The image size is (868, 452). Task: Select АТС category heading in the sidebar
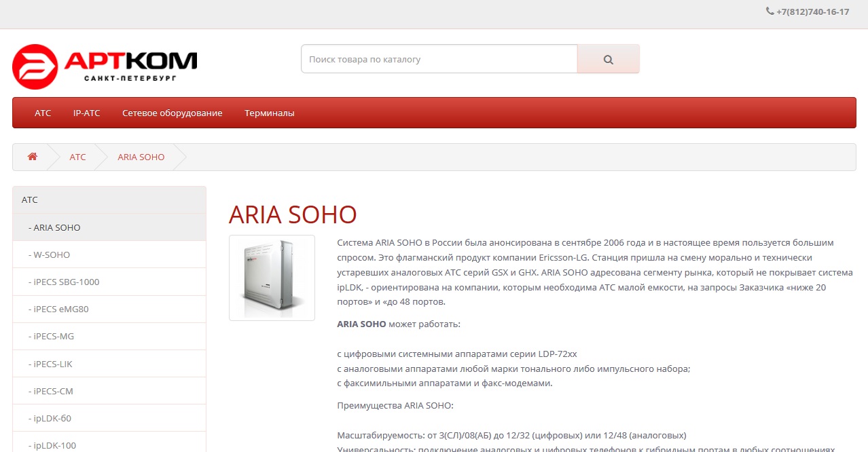(109, 200)
